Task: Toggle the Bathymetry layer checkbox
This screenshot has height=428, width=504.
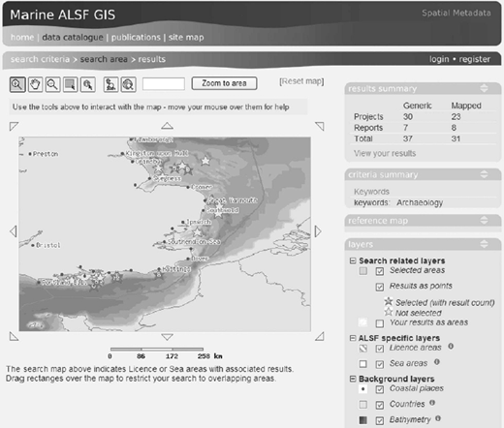Action: [380, 420]
